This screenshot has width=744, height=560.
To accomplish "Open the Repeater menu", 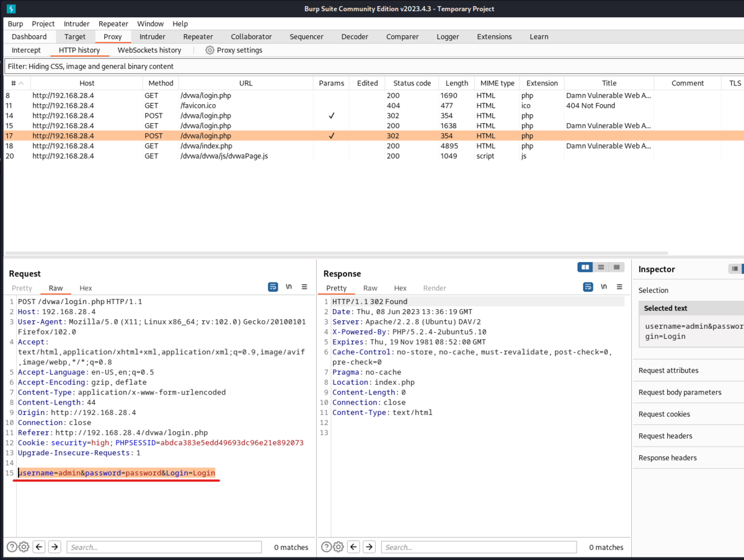I will pos(113,24).
